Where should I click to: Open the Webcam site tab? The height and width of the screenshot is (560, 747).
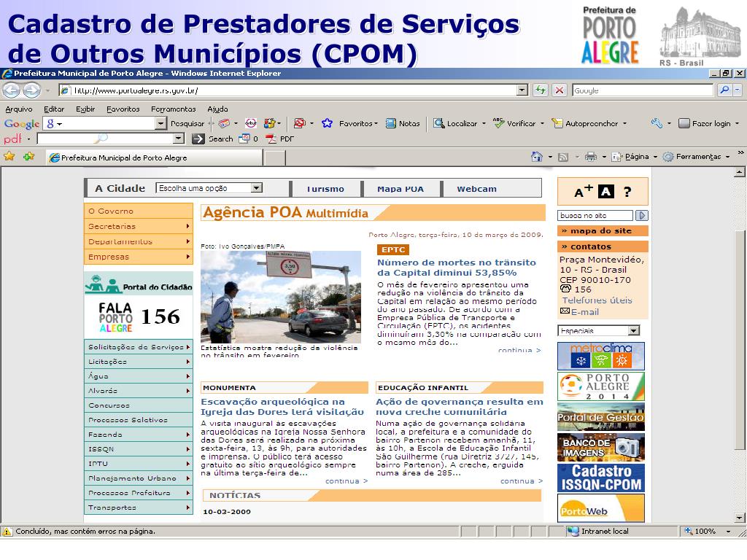[x=476, y=189]
